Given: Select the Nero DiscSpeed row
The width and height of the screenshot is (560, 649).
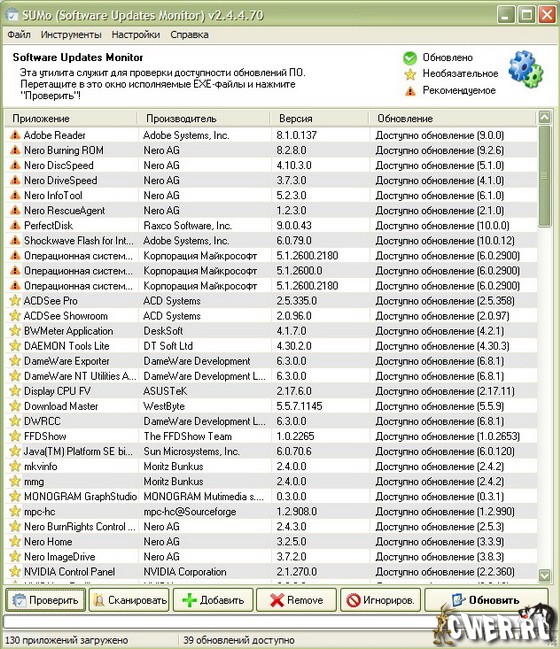Looking at the screenshot, I should (x=271, y=166).
